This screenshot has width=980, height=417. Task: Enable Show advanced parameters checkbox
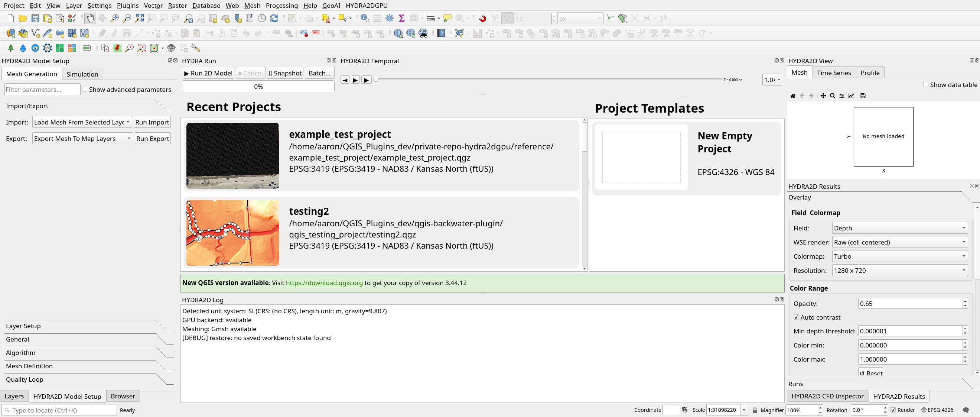[85, 90]
